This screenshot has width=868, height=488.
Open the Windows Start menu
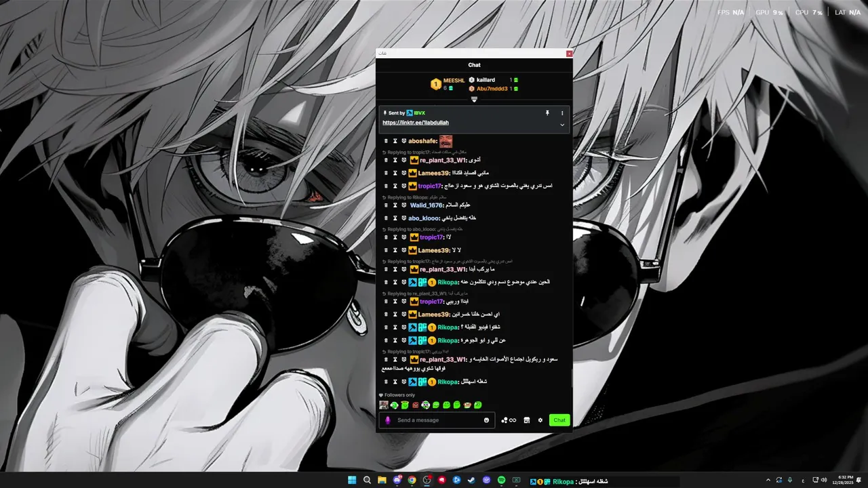(x=352, y=480)
